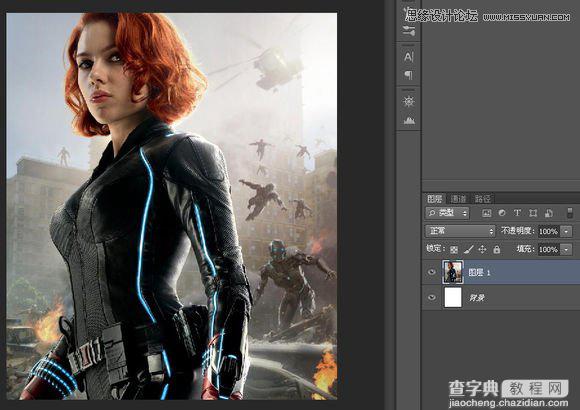Open the fill 填充 slider arrow

[x=566, y=249]
